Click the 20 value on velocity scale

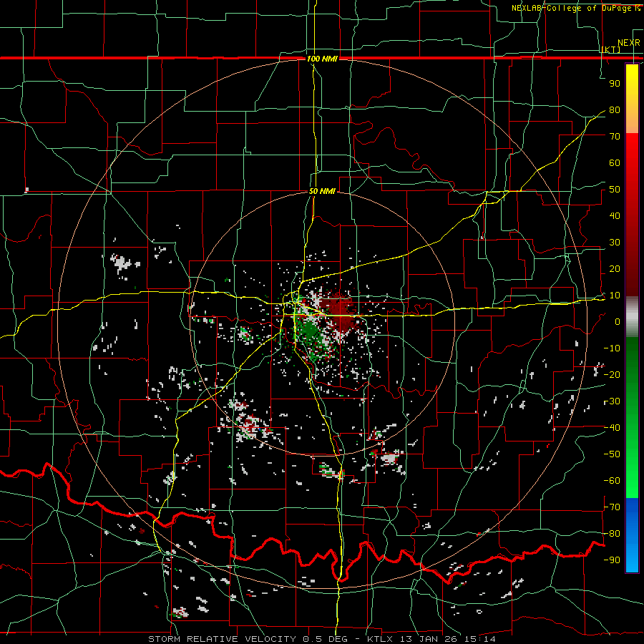point(615,269)
